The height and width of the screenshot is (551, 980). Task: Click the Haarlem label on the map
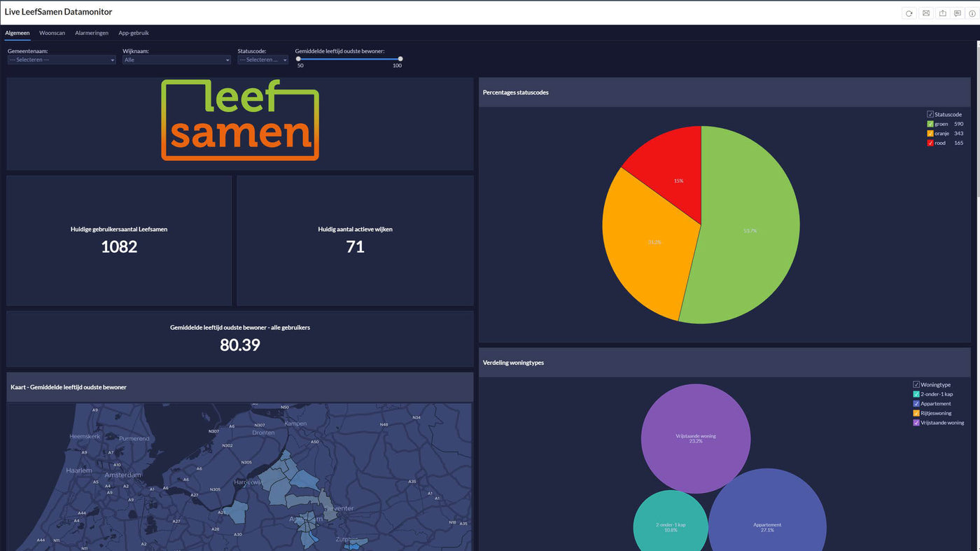pyautogui.click(x=79, y=470)
